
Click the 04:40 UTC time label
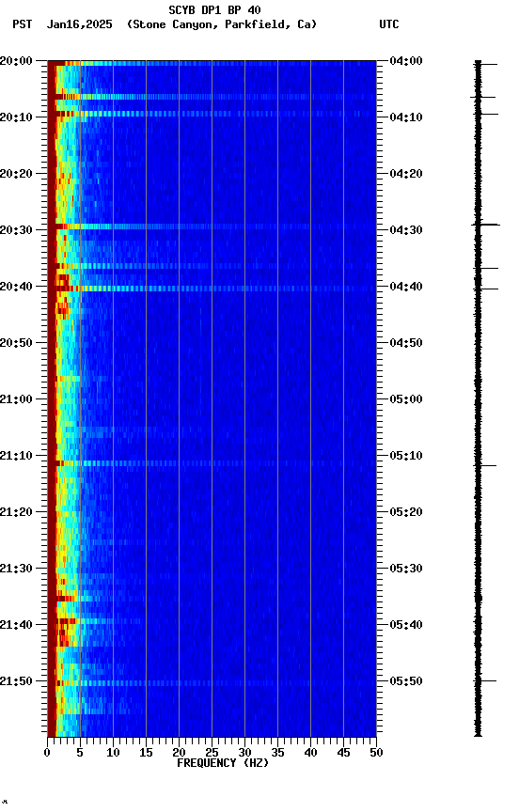406,287
